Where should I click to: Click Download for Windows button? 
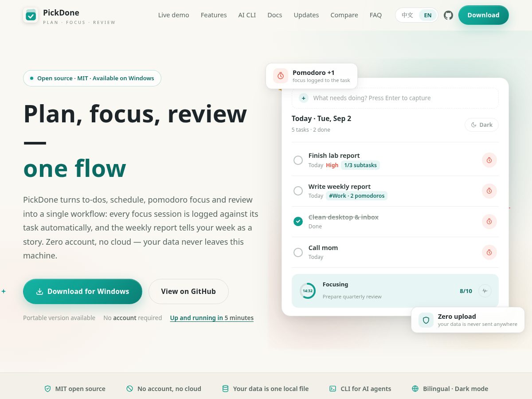point(82,291)
